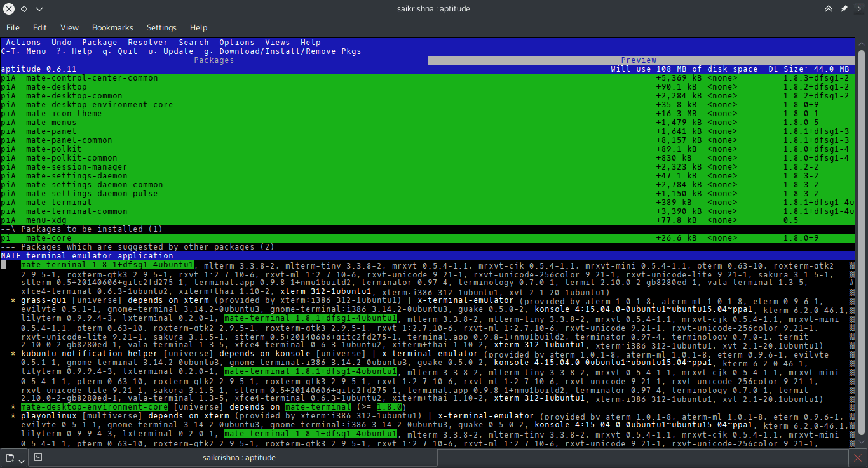Open aptitude's Search menu

click(x=194, y=43)
